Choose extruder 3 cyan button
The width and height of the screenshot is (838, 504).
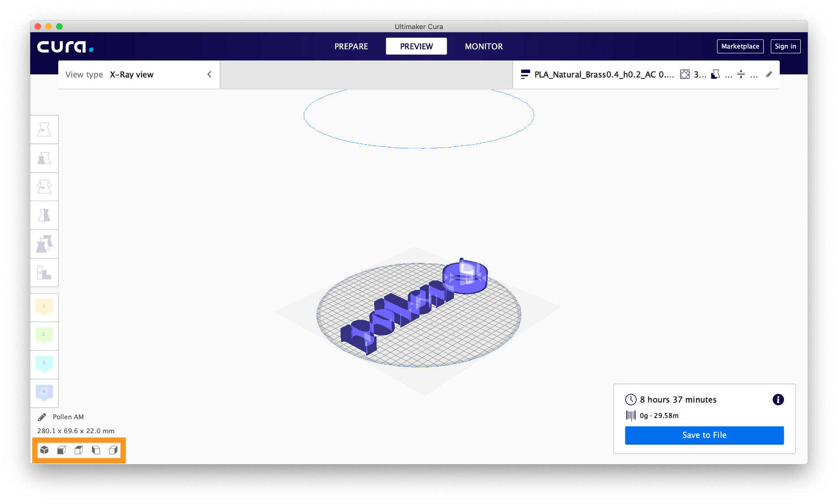tap(44, 365)
